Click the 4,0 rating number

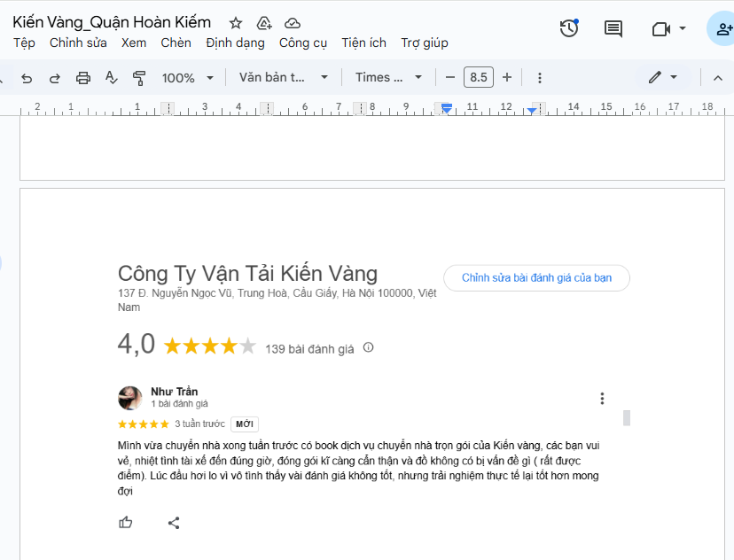point(137,344)
